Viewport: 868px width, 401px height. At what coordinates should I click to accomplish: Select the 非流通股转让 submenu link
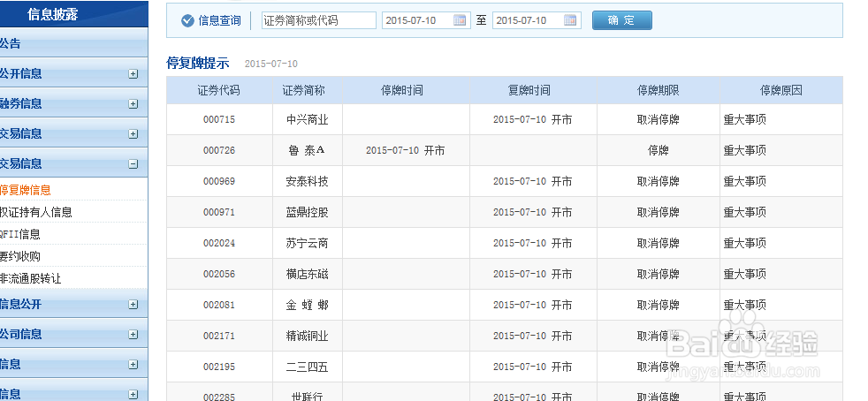pos(30,278)
